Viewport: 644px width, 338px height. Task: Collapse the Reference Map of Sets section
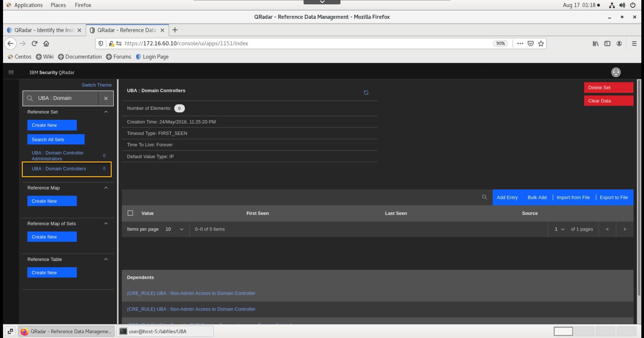pyautogui.click(x=106, y=224)
